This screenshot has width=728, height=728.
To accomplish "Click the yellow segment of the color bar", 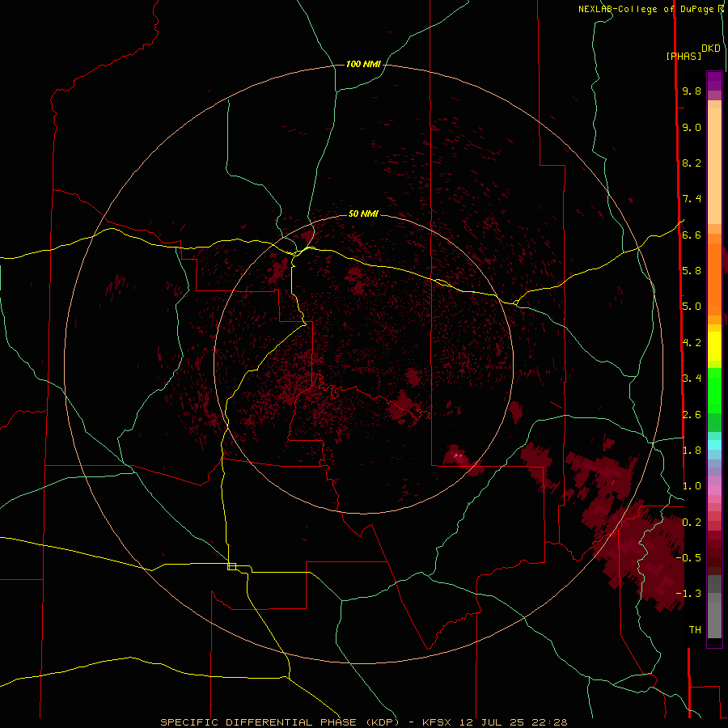I will pyautogui.click(x=714, y=346).
